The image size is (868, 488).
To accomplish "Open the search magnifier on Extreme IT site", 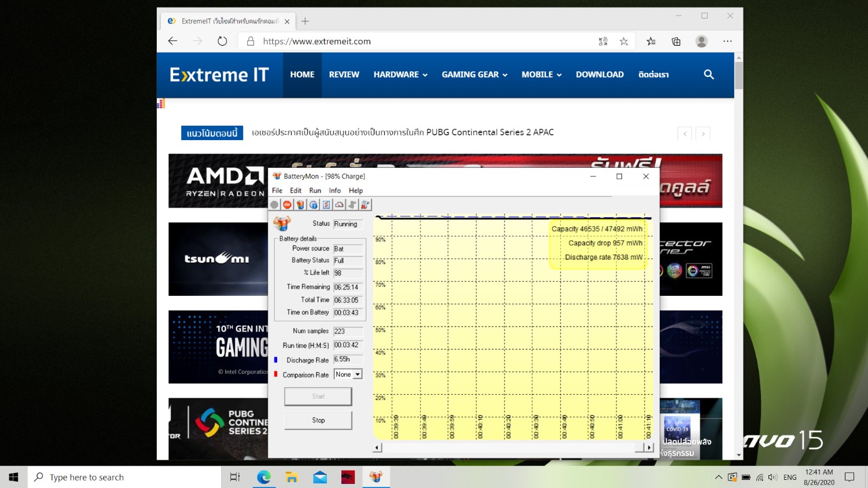I will tap(709, 75).
